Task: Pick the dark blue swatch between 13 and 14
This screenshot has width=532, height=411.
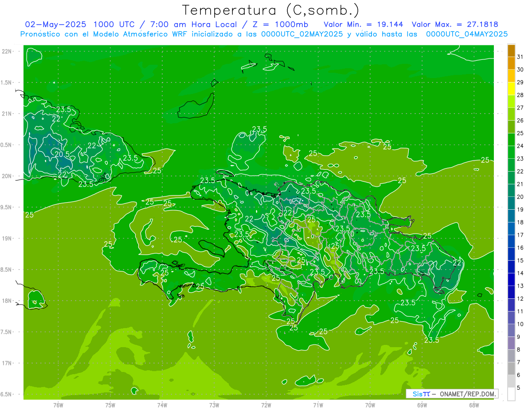Action: click(x=511, y=279)
